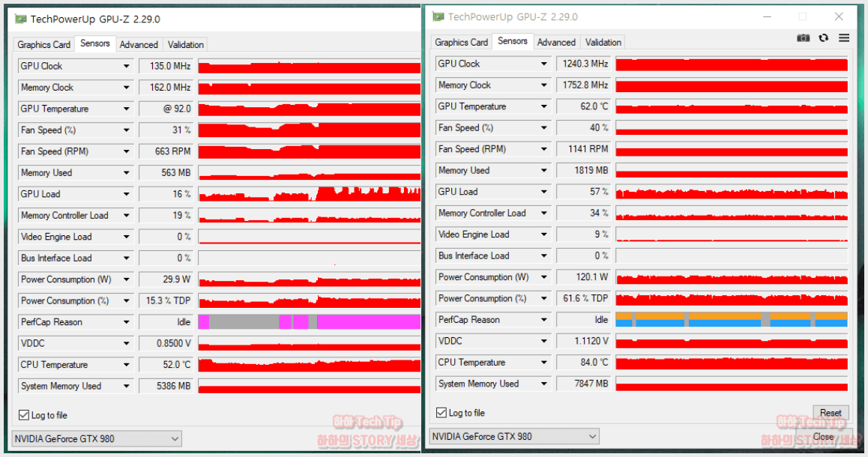Open Memory Controller Load dropdown in right window

point(543,213)
